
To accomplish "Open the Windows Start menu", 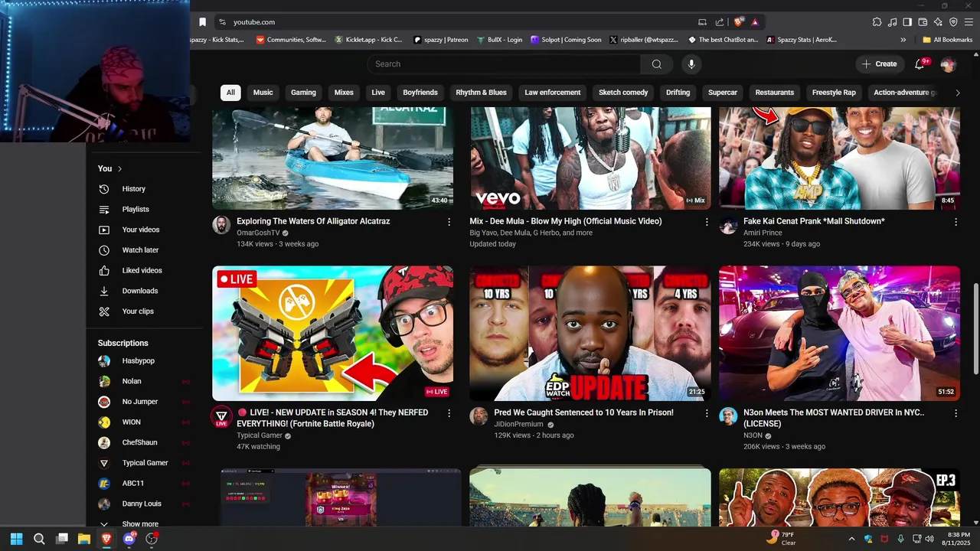I will click(17, 539).
